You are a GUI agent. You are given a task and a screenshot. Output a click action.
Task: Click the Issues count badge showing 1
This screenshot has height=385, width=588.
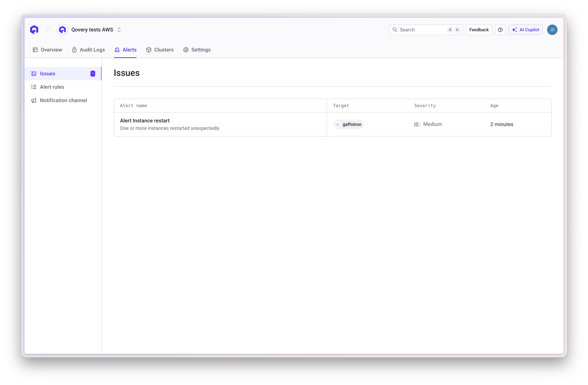tap(93, 73)
